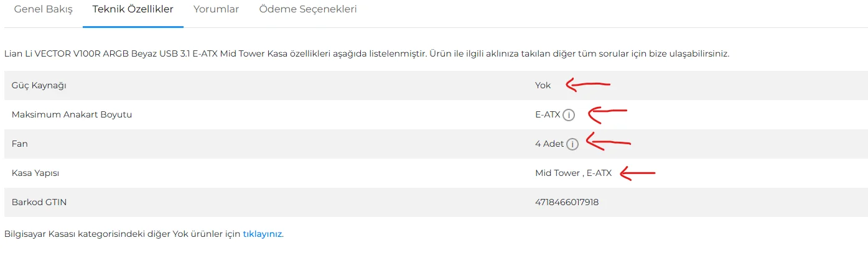Click the Maksimum Anakart Boyutu label

[72, 114]
